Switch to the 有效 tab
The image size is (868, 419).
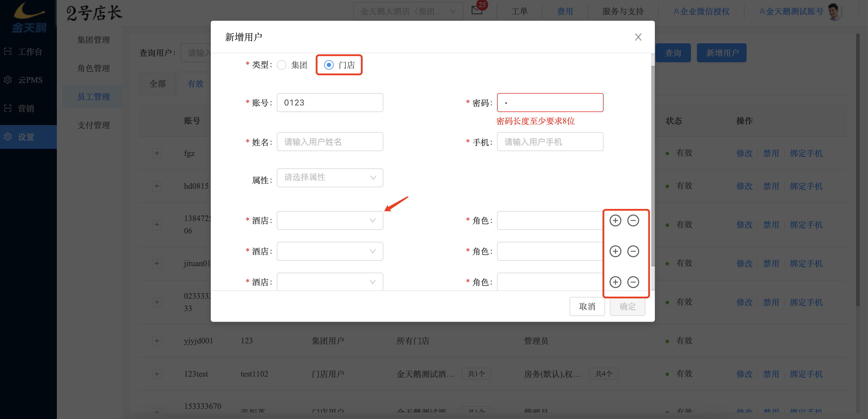point(195,84)
